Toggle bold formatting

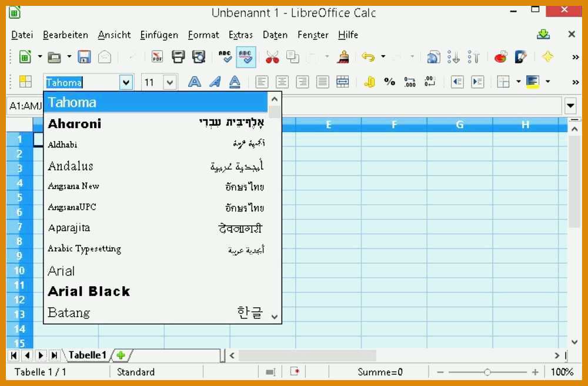pos(194,82)
